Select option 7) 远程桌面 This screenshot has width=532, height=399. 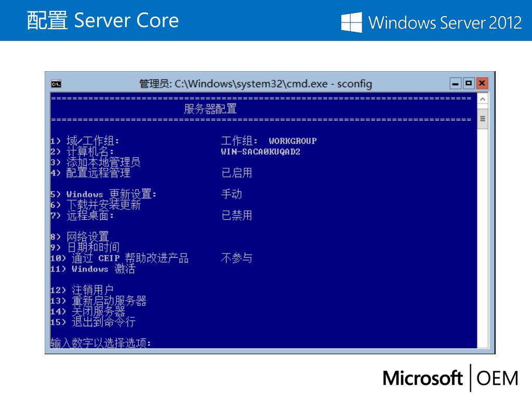pos(82,216)
